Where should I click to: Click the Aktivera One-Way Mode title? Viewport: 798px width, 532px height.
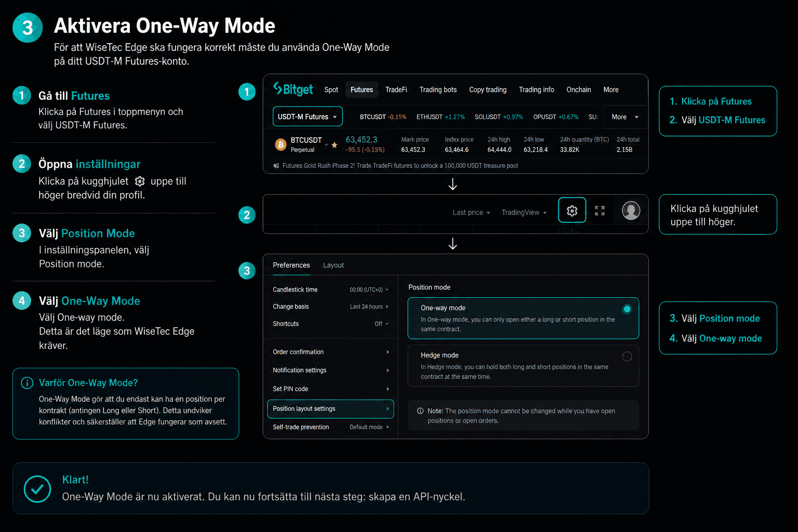(165, 26)
